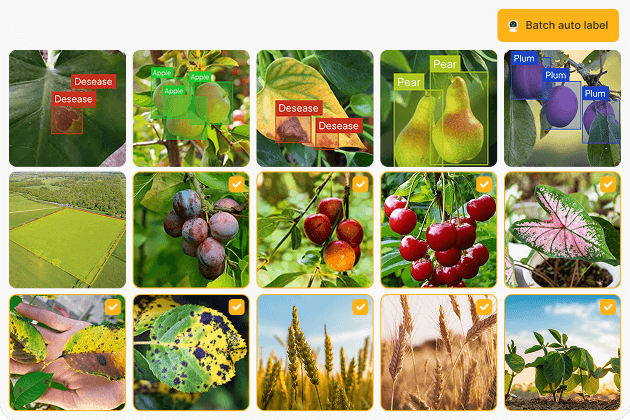630x420 pixels.
Task: Toggle checkbox on black-spotted yellow leaf image
Action: tap(237, 307)
